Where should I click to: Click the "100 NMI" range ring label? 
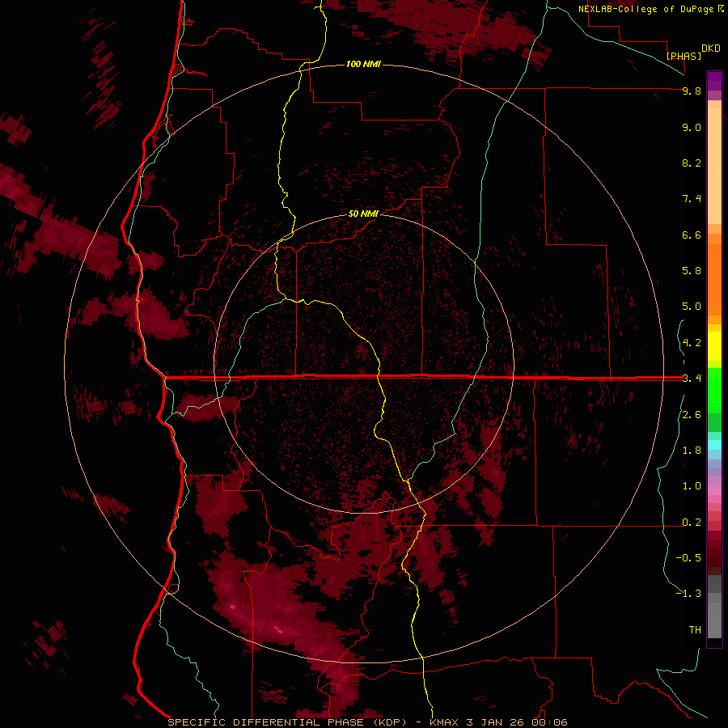(363, 64)
